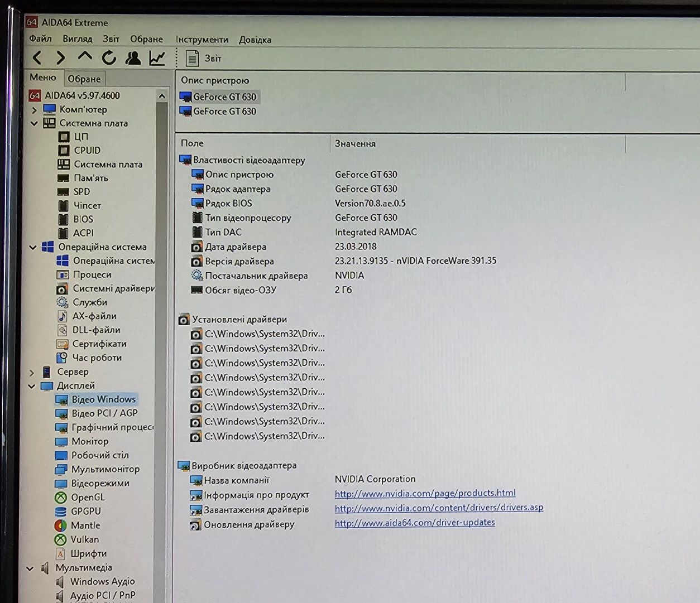Image resolution: width=700 pixels, height=603 pixels.
Task: Click the Forward navigation arrow in toolbar
Action: click(61, 57)
